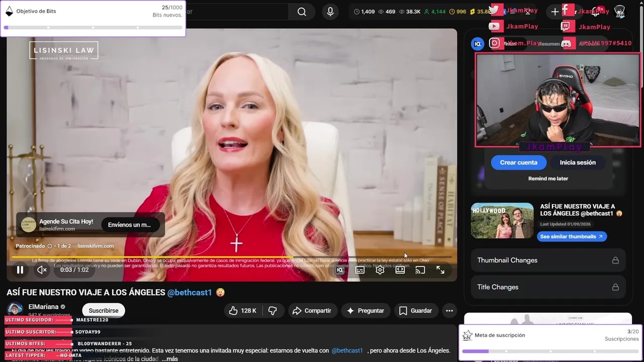Click Compartir to share the video
The image size is (644, 362).
point(312,311)
